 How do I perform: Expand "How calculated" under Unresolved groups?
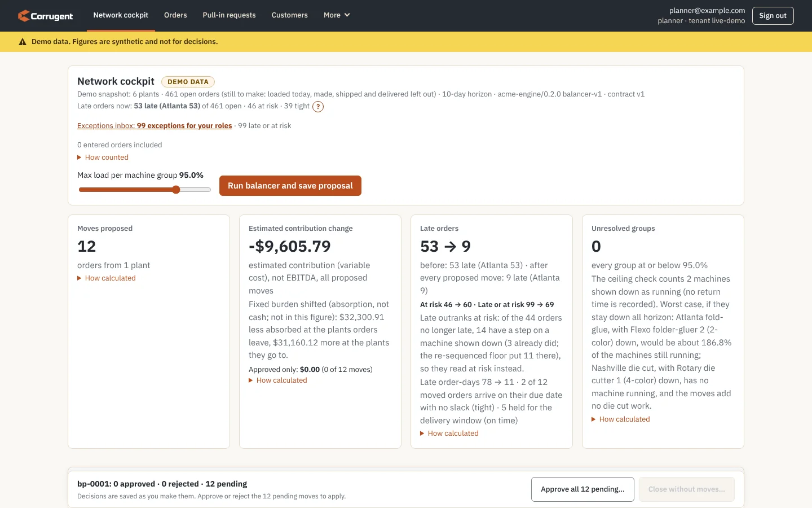(621, 419)
